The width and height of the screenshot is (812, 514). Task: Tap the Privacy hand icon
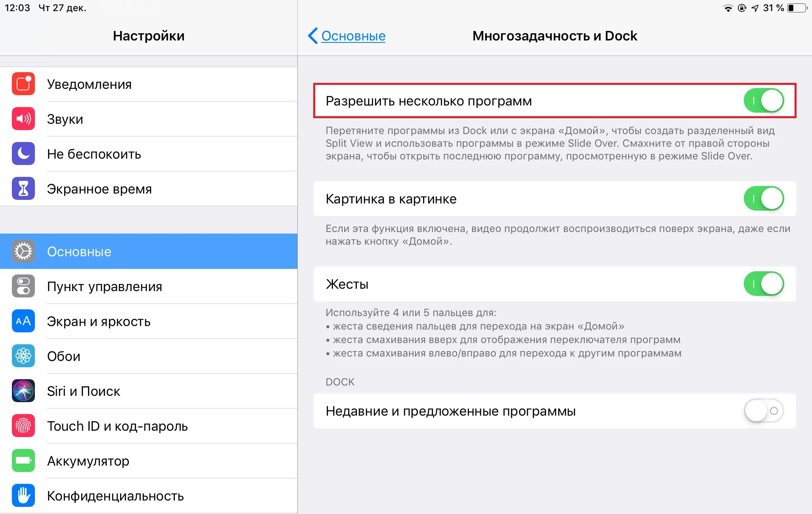(x=23, y=495)
